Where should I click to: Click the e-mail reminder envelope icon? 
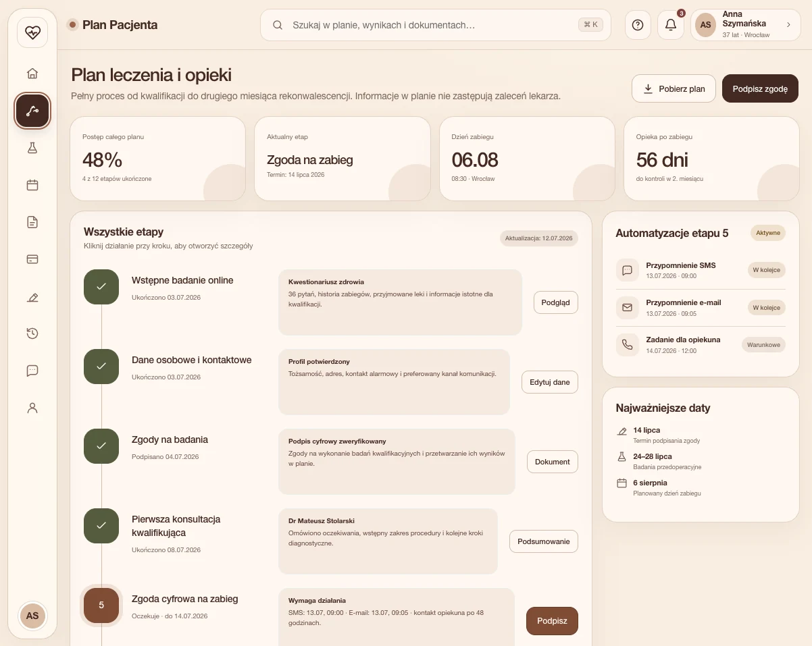click(627, 307)
